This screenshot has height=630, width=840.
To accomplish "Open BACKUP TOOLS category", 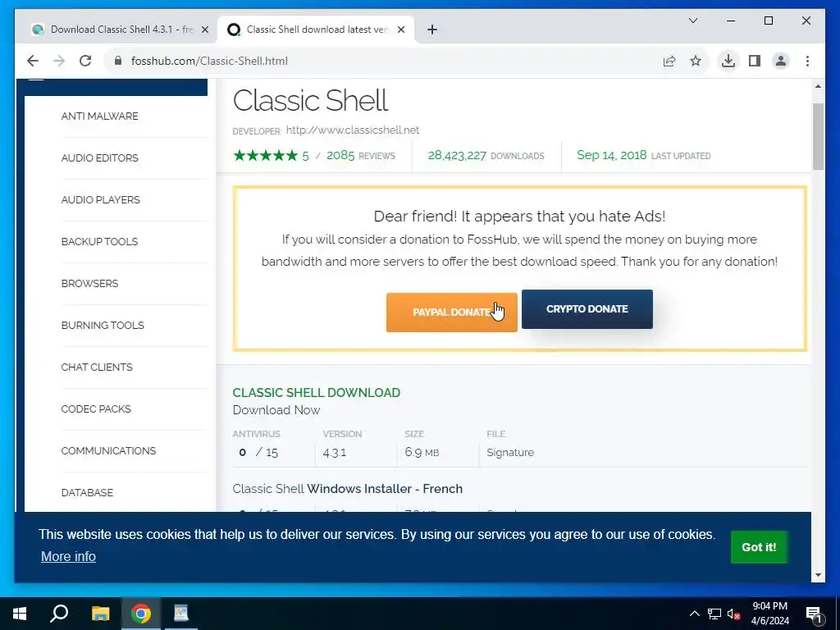I will [99, 242].
